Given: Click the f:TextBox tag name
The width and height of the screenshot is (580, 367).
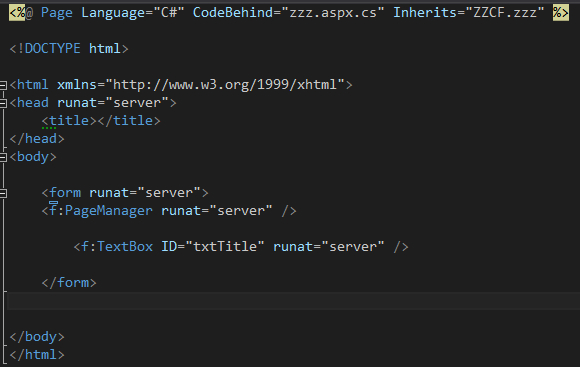Looking at the screenshot, I should click(x=117, y=246).
